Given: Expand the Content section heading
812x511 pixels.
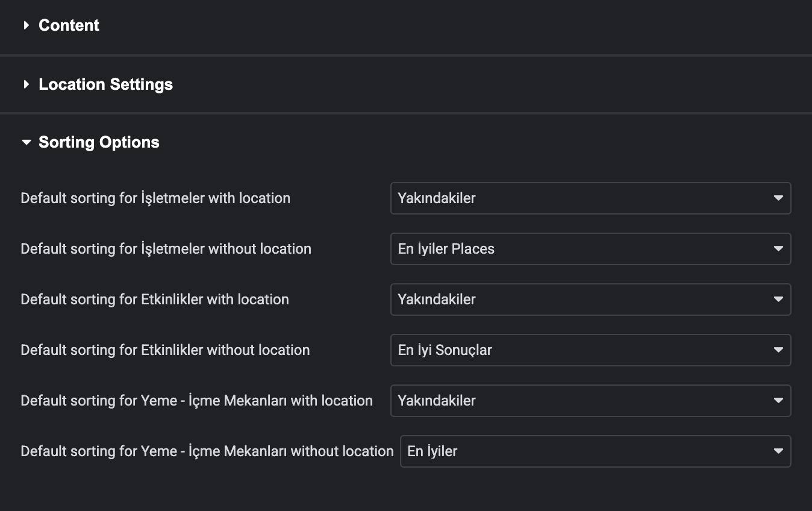Looking at the screenshot, I should [x=69, y=25].
